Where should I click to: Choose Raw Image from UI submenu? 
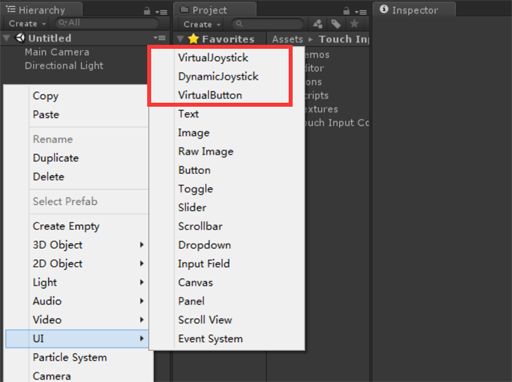pyautogui.click(x=206, y=151)
